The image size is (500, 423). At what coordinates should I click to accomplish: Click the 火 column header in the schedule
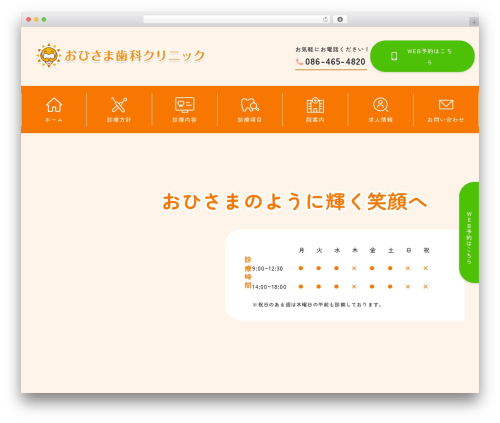(319, 250)
